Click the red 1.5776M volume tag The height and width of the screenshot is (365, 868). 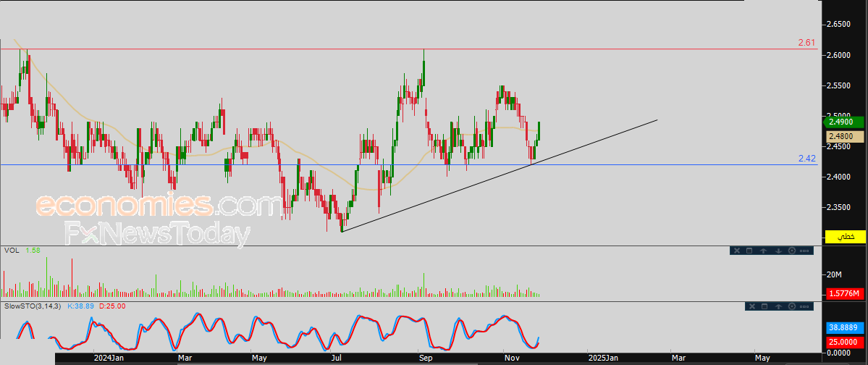click(x=846, y=293)
